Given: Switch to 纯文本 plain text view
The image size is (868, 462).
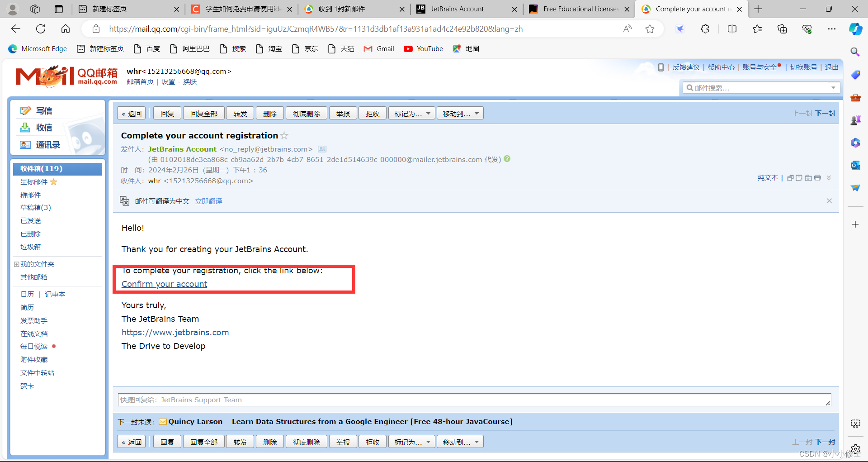Looking at the screenshot, I should coord(768,178).
